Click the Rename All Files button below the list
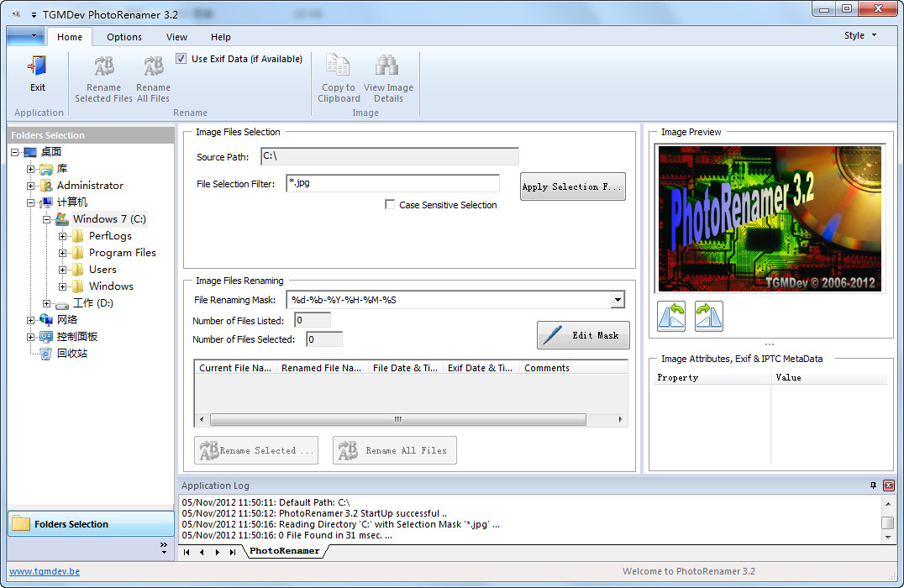The image size is (904, 588). (x=394, y=450)
